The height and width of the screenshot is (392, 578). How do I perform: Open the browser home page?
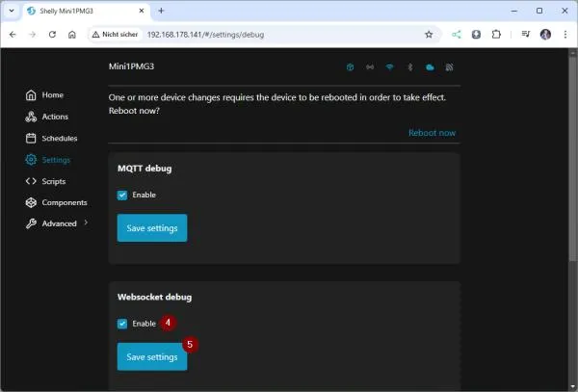[72, 35]
